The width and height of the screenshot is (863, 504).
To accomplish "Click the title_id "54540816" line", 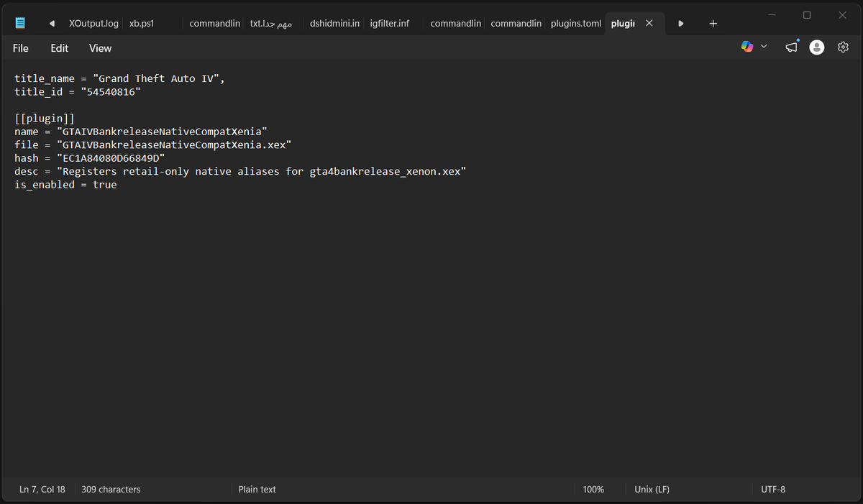I will pos(78,92).
